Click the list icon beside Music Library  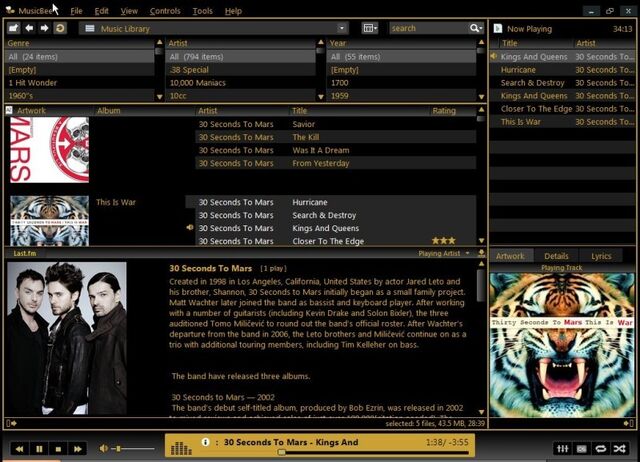click(90, 29)
